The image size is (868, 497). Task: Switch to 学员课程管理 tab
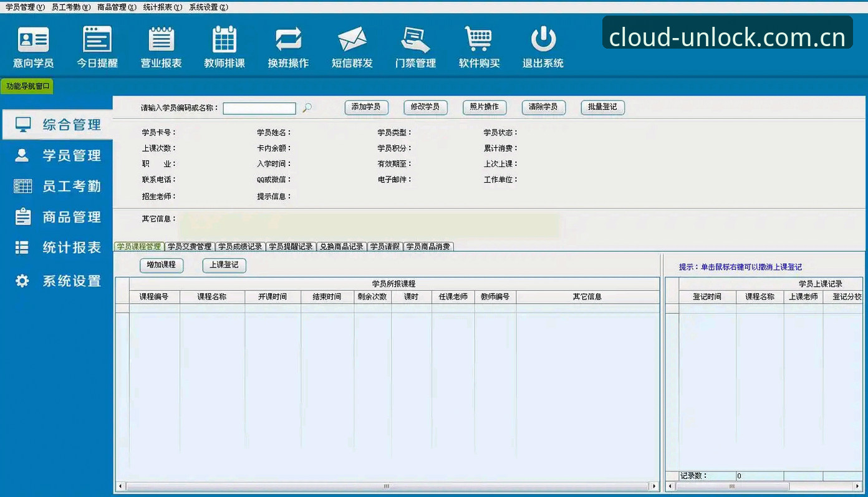tap(138, 246)
